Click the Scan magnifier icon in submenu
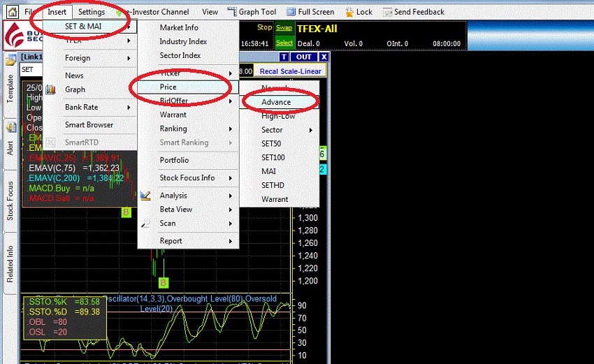The width and height of the screenshot is (594, 364). pos(145,224)
